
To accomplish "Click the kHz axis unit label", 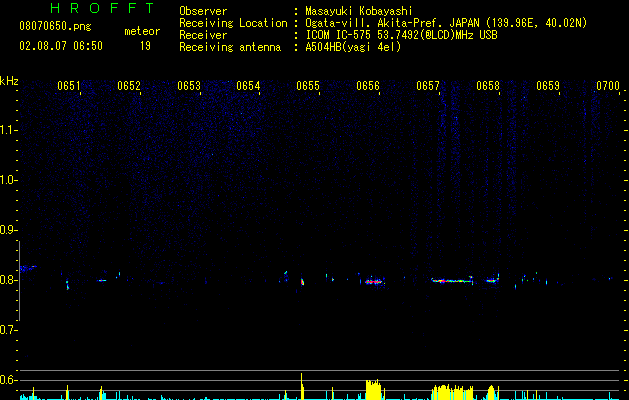I will pos(9,81).
